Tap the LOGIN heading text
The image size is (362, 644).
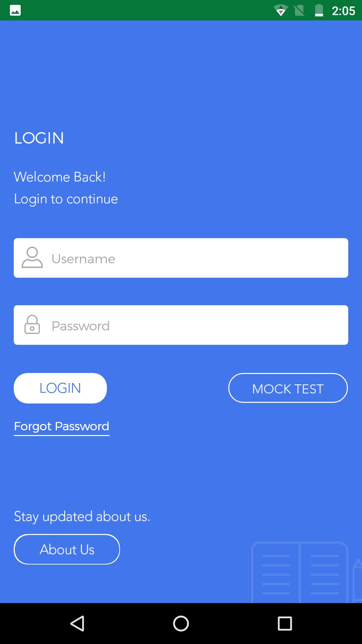coord(39,138)
